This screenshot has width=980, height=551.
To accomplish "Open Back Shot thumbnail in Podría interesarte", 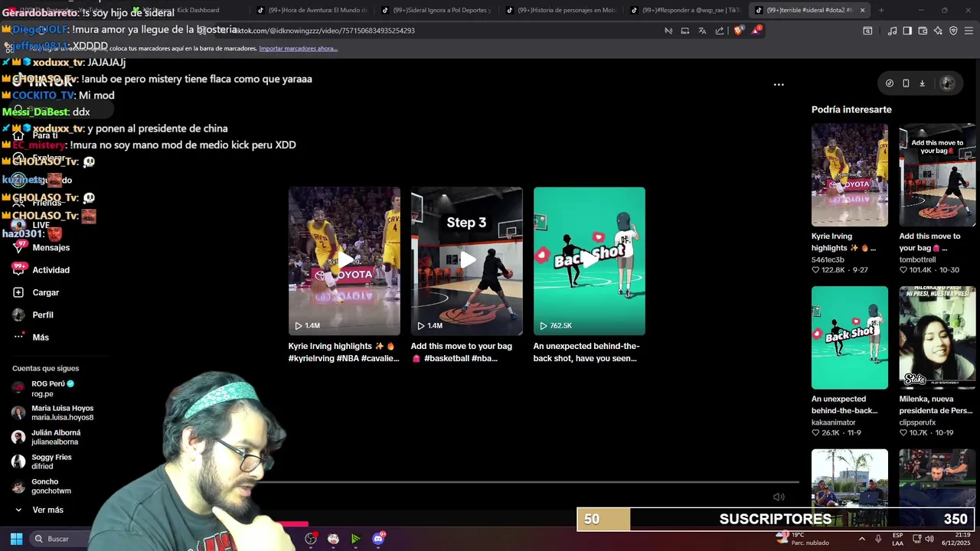I will coord(850,337).
